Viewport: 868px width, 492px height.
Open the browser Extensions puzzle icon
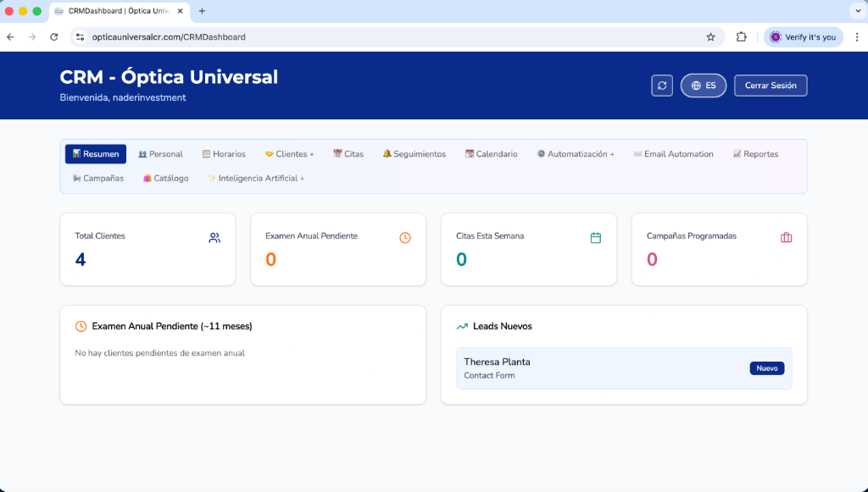741,37
